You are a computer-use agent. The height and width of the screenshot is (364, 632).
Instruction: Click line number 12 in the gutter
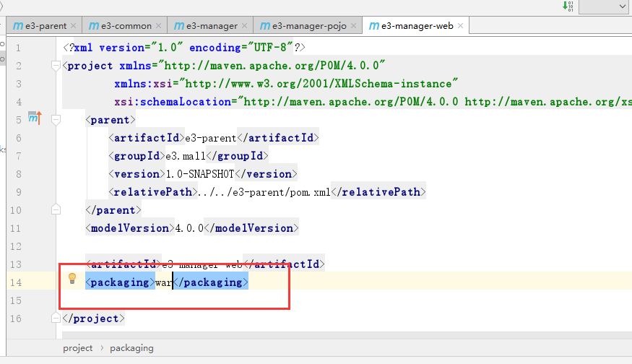16,246
